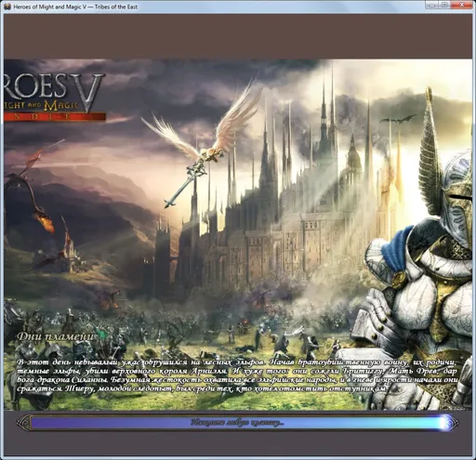Viewport: 476px width, 460px height.
Task: Click the blue loading progress bar
Action: click(x=237, y=423)
